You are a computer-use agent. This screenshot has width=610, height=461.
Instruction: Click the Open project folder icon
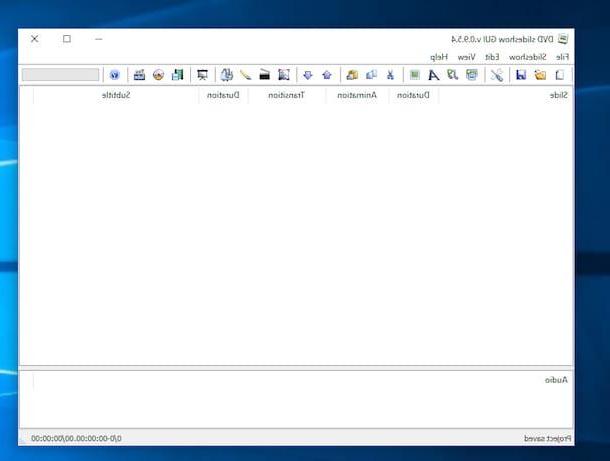tap(540, 75)
